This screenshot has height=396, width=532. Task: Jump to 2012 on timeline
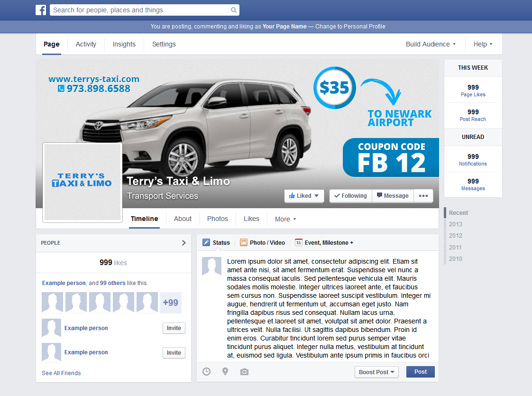tap(455, 236)
